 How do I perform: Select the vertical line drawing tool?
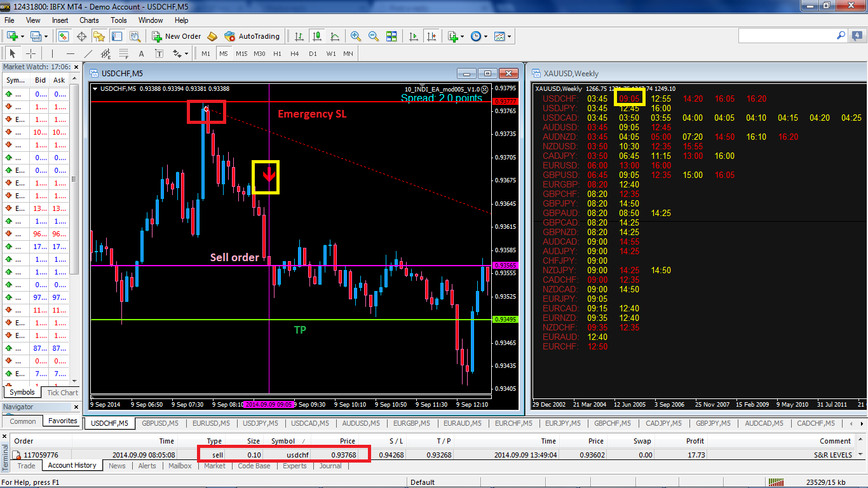(x=52, y=54)
